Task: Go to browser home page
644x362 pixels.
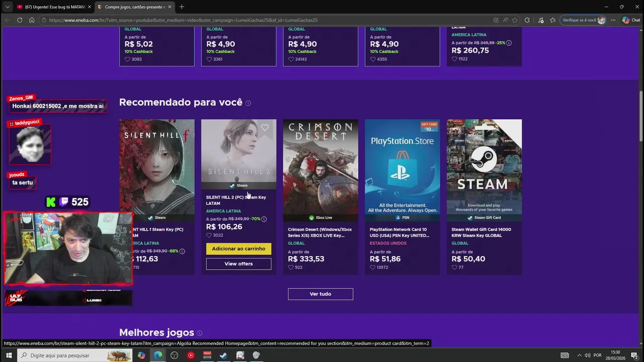Action: [32, 20]
